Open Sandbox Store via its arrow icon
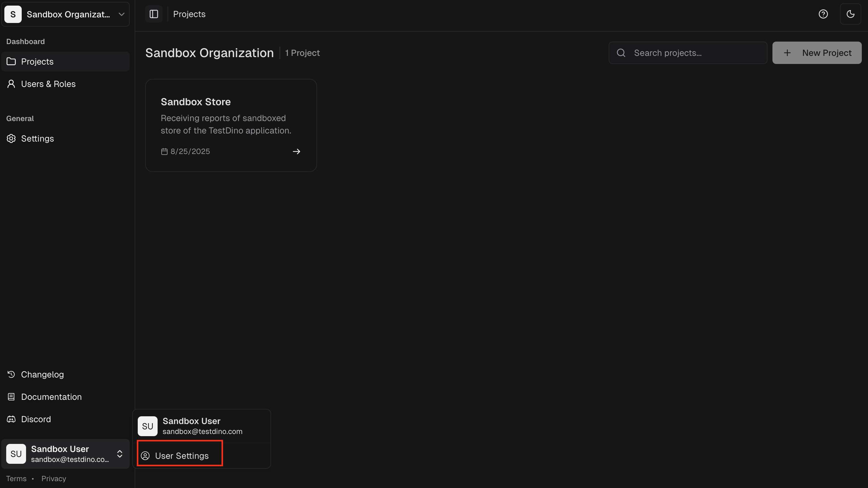The height and width of the screenshot is (488, 868). tap(296, 151)
